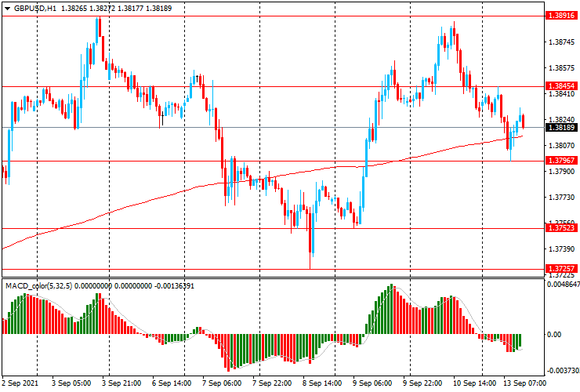Select the 13 Sep 07:00 time label
This screenshot has height=392, width=580.
524,383
